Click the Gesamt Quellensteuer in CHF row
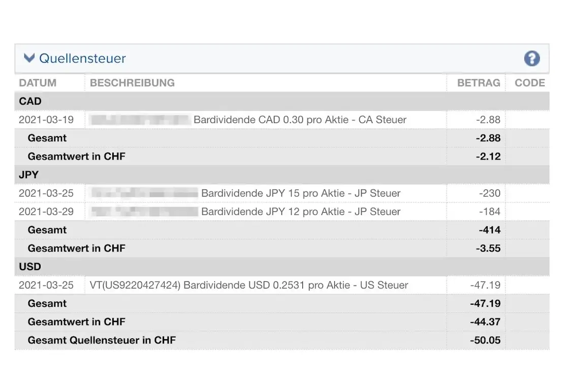The image size is (564, 392). click(x=102, y=340)
